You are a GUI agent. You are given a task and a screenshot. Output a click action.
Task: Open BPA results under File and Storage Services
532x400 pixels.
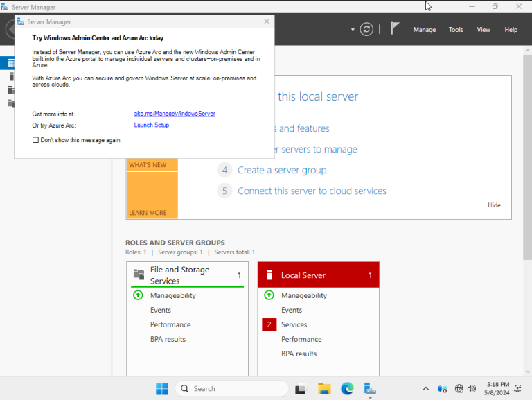[x=168, y=339]
